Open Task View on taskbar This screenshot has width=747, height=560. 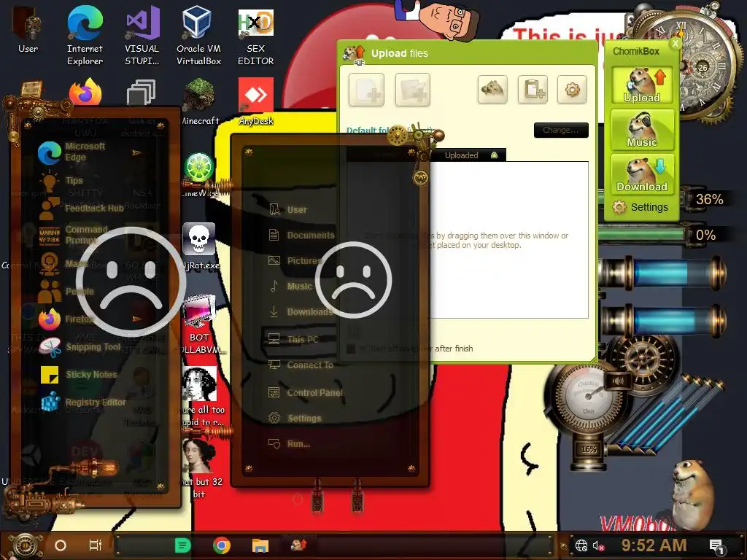click(96, 545)
